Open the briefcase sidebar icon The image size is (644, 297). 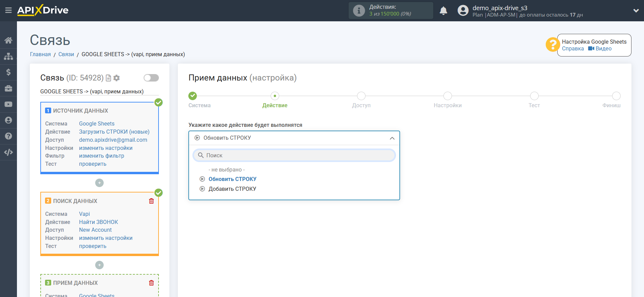tap(8, 88)
